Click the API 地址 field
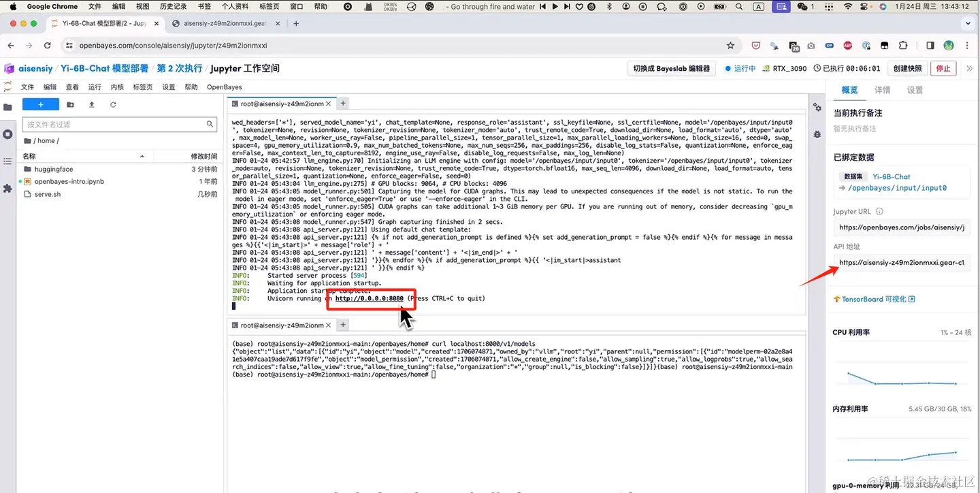This screenshot has height=493, width=980. click(x=902, y=262)
